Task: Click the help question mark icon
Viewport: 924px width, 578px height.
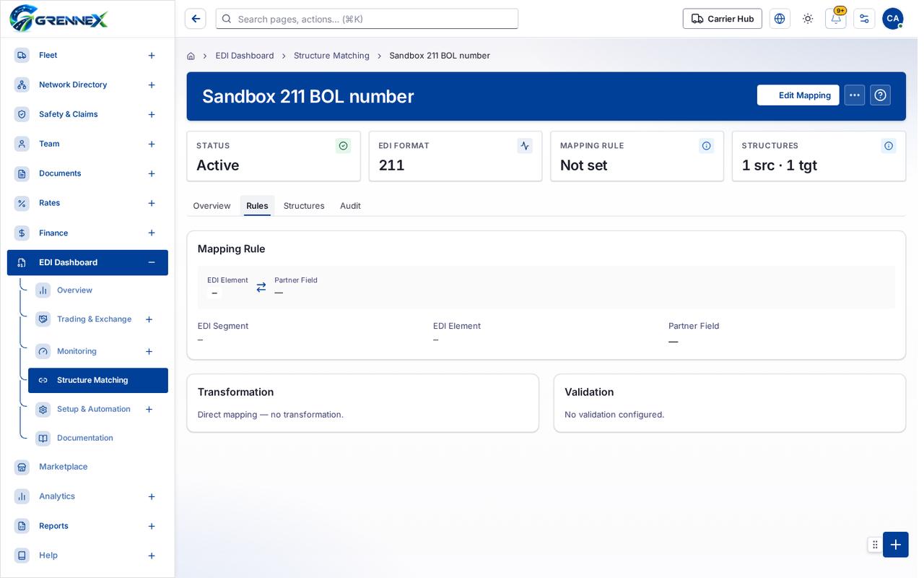Action: pyautogui.click(x=880, y=95)
